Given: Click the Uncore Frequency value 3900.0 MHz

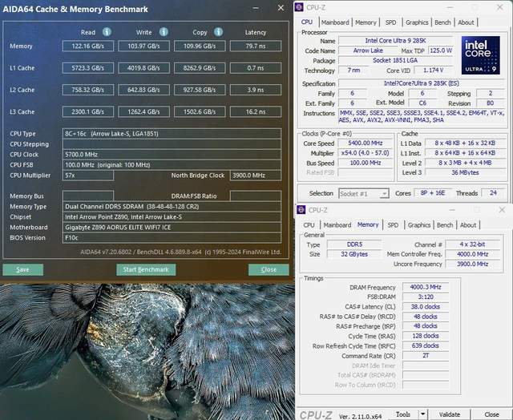Looking at the screenshot, I should [473, 264].
